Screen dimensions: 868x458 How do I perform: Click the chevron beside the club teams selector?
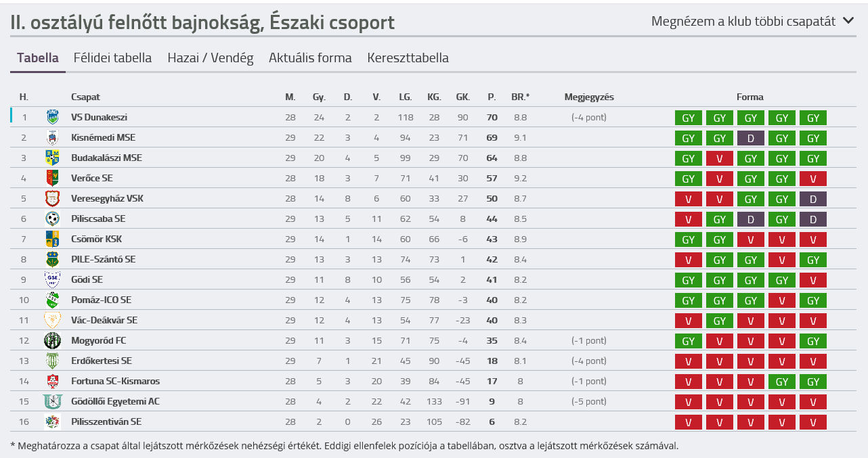click(x=848, y=21)
